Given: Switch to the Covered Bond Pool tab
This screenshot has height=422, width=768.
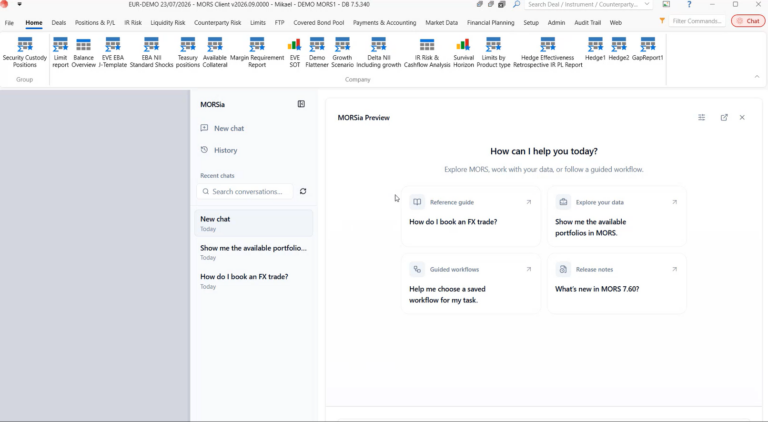Looking at the screenshot, I should (x=319, y=23).
